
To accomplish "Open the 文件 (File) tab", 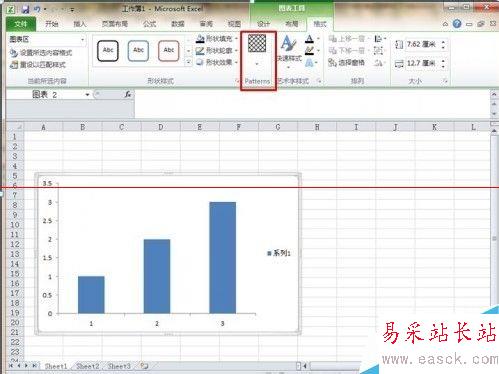I will click(21, 24).
